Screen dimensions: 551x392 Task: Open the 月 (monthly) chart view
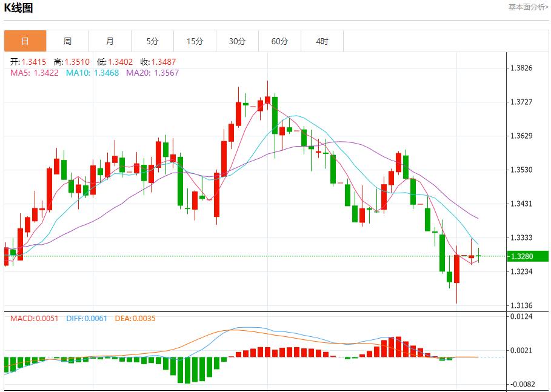click(x=109, y=41)
